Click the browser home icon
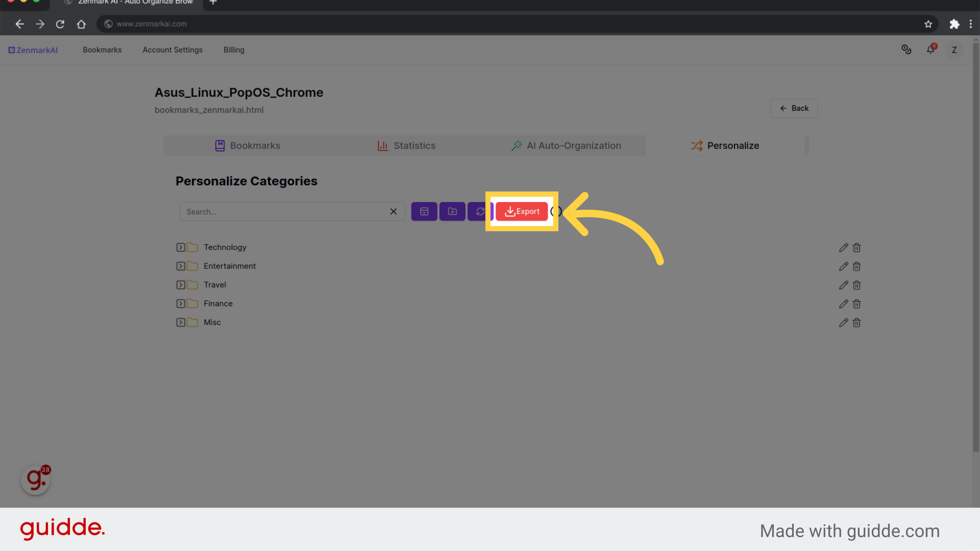The image size is (980, 551). point(81,24)
